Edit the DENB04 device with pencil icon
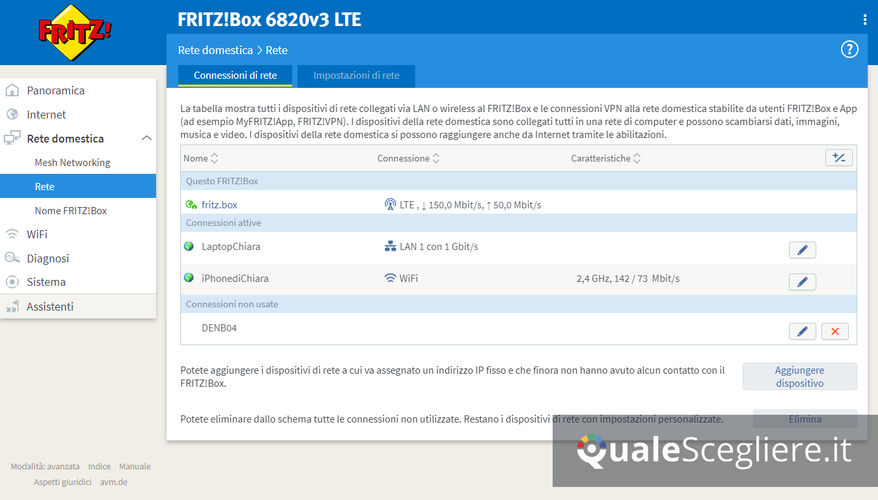Screen dimensions: 878x500 pos(802,331)
